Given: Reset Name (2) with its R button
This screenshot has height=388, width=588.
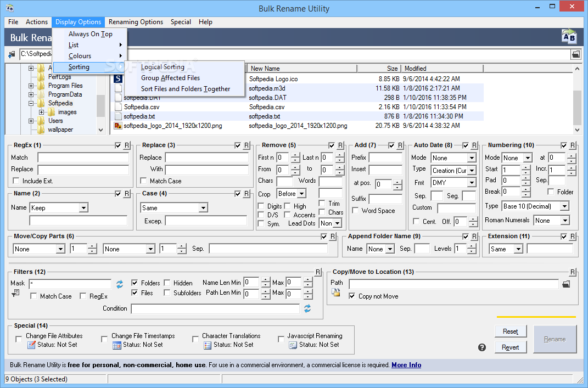Looking at the screenshot, I should tap(127, 193).
